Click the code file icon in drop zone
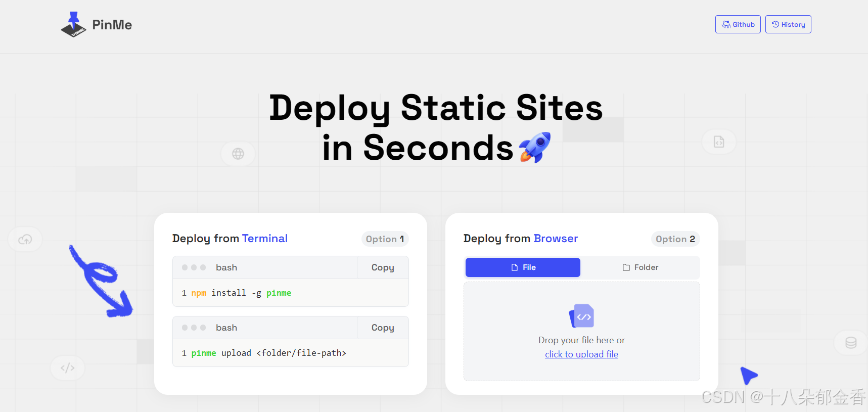The width and height of the screenshot is (868, 412). pos(582,316)
